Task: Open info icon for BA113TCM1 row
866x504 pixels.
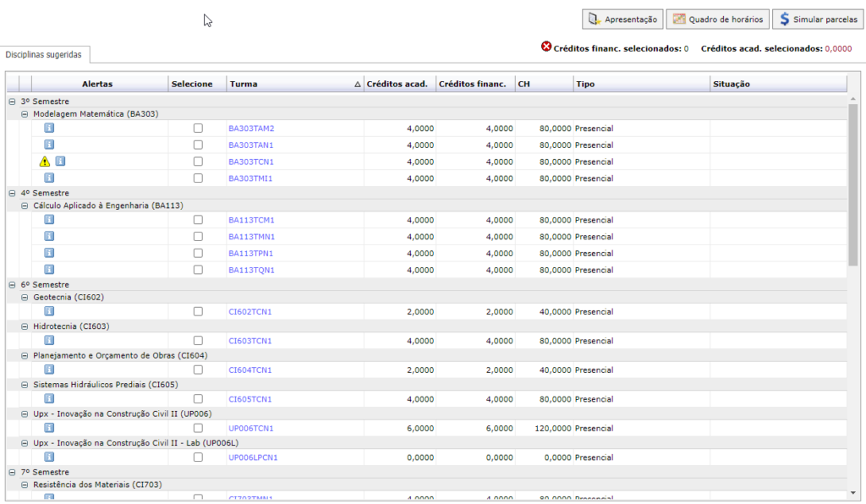Action: click(49, 219)
